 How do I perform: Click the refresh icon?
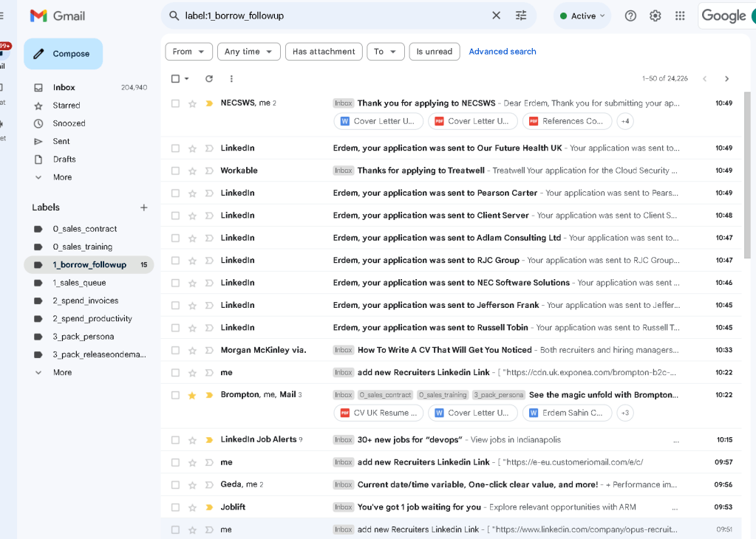tap(208, 78)
